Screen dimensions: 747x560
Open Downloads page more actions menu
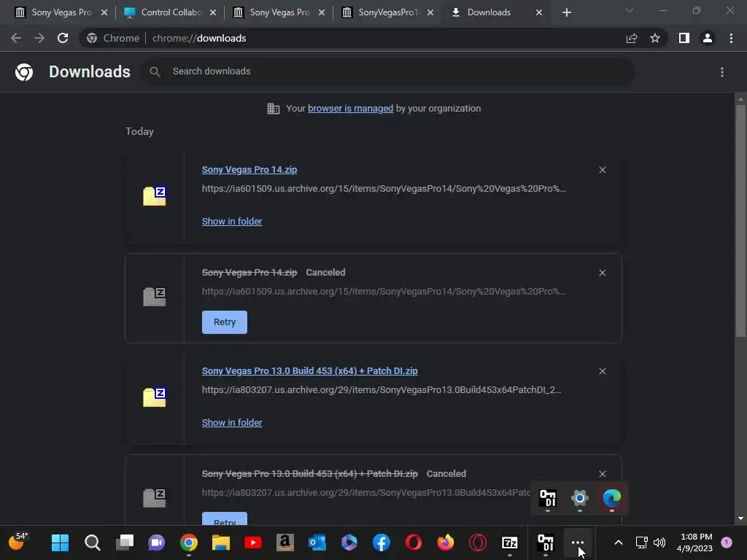pyautogui.click(x=722, y=72)
